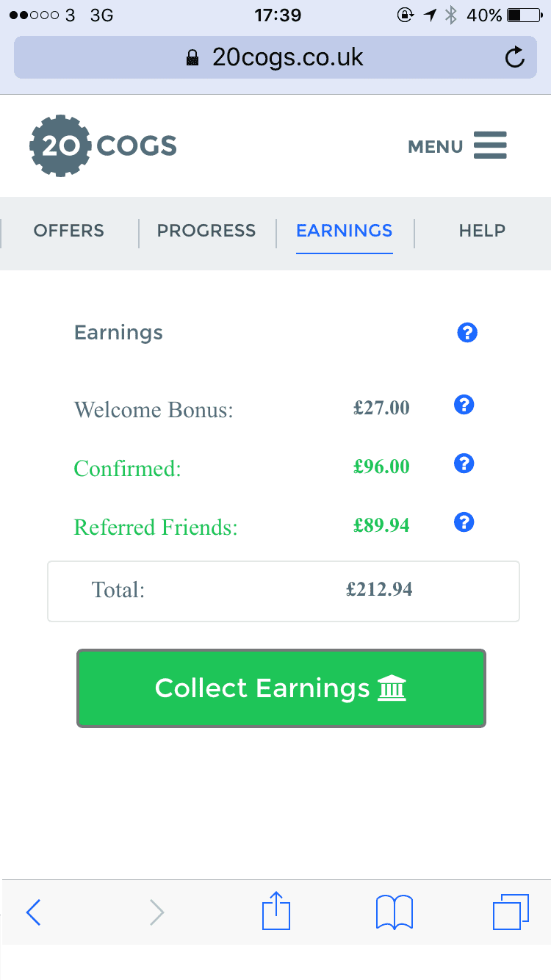551x980 pixels.
Task: Tap the Safari forward arrow
Action: coord(156,912)
